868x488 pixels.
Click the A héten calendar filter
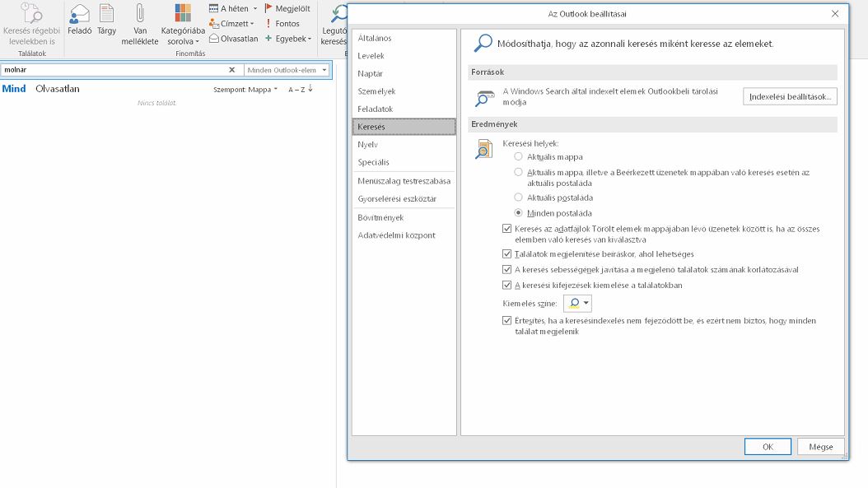(x=233, y=8)
